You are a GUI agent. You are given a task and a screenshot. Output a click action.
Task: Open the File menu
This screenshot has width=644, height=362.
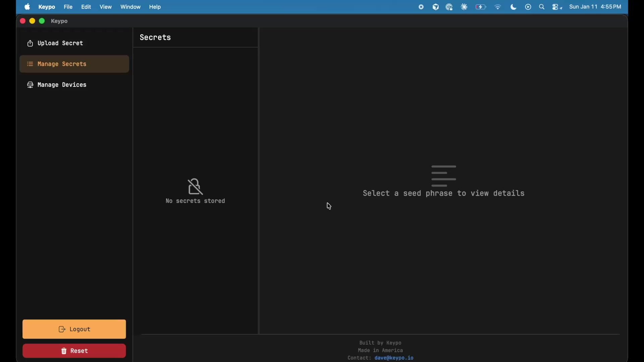68,7
